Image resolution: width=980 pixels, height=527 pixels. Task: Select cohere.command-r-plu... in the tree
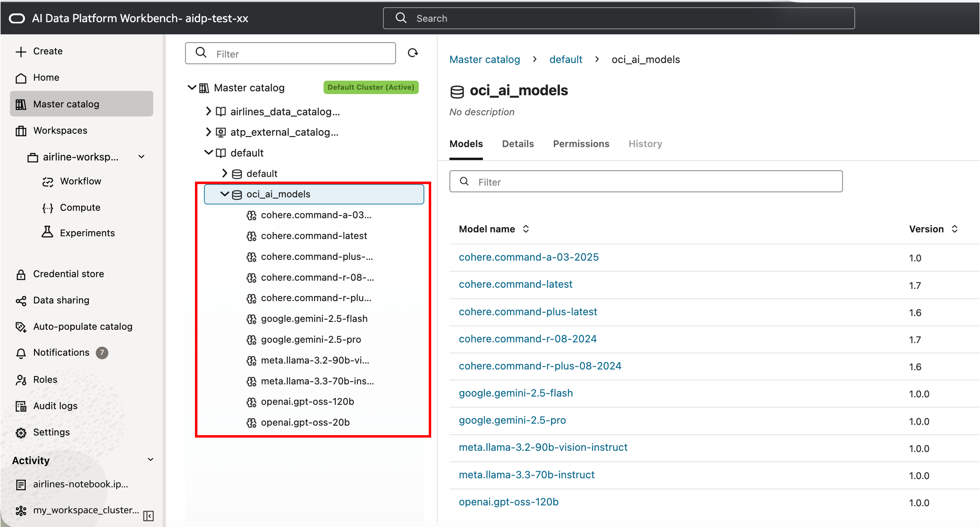[x=316, y=298]
